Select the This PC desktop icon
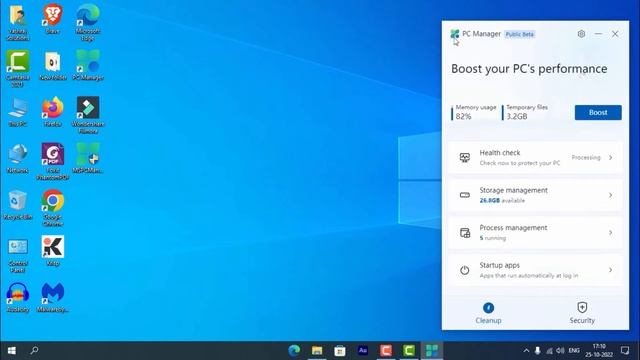640x360 pixels. (x=18, y=112)
